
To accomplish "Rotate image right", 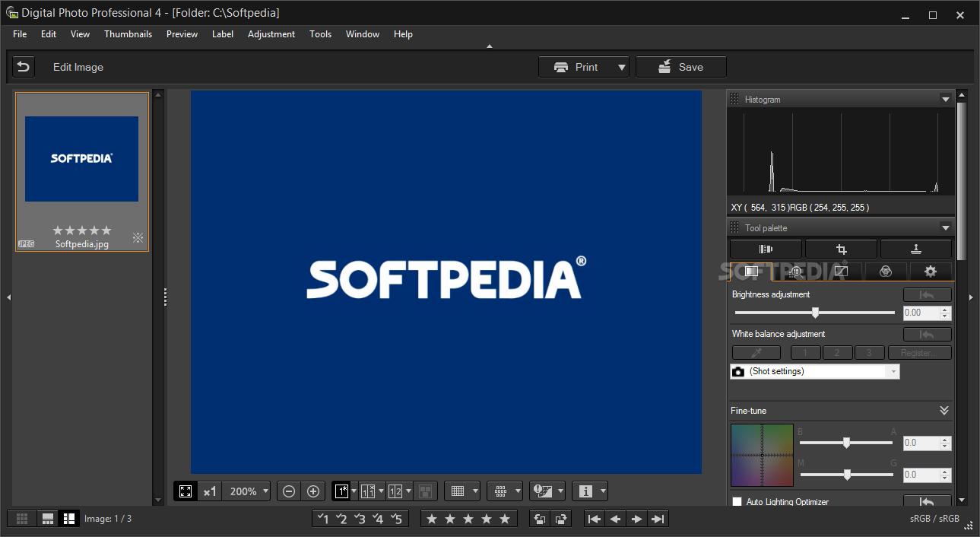I will pos(562,519).
